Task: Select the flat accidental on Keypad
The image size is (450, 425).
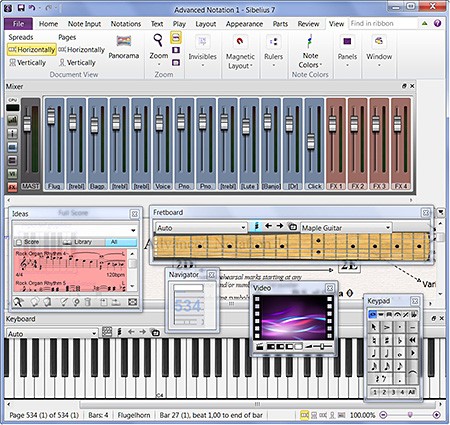Action: (399, 340)
